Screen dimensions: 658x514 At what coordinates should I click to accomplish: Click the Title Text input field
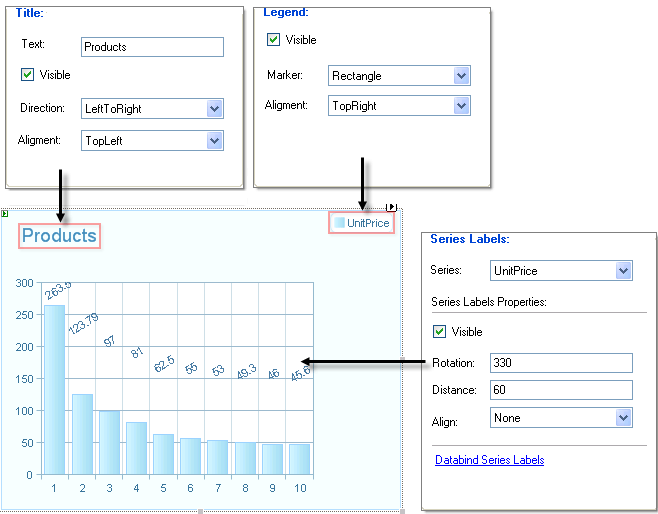(152, 47)
